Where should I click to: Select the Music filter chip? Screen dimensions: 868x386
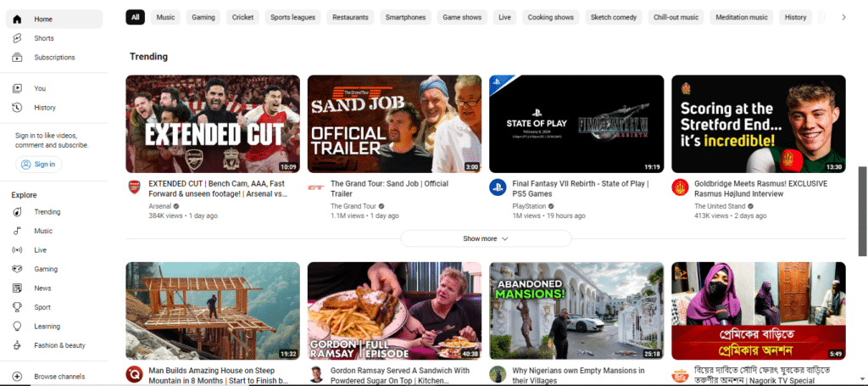point(165,17)
